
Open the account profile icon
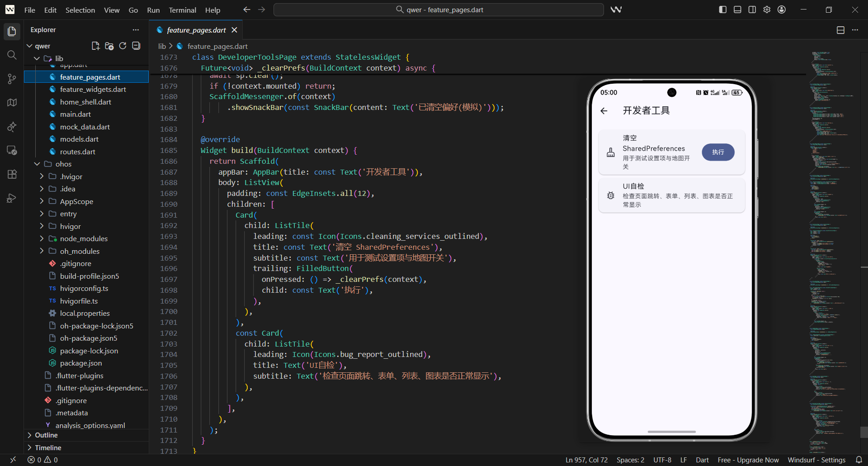point(782,10)
